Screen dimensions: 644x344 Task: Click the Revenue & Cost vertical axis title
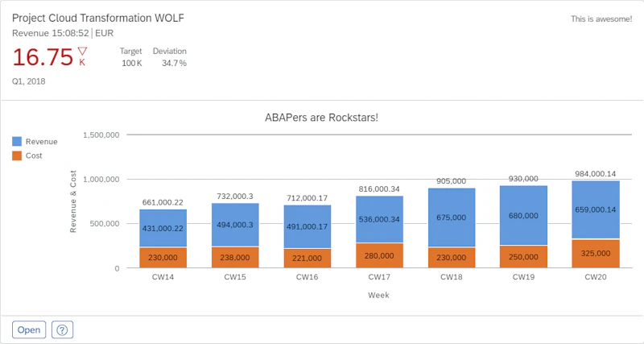pos(73,201)
